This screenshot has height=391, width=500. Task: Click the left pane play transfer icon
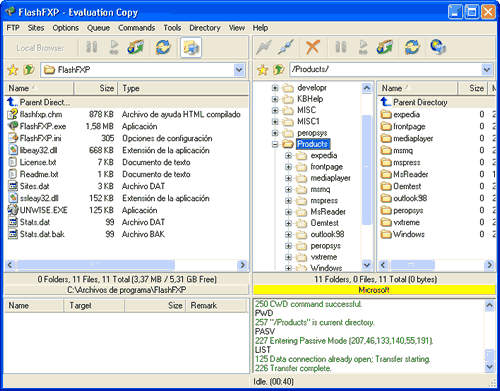(x=114, y=47)
